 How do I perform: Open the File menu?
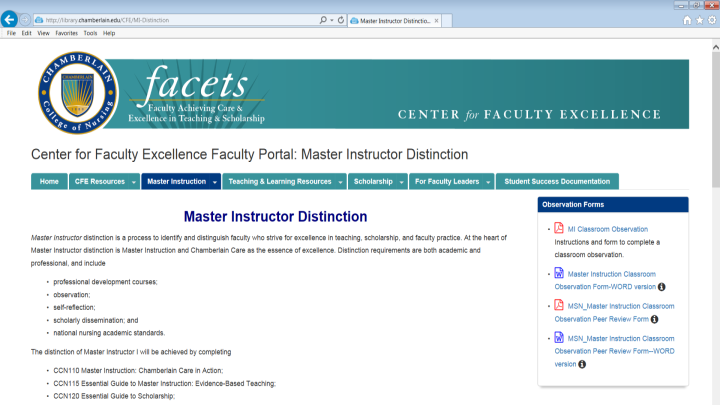[x=11, y=33]
